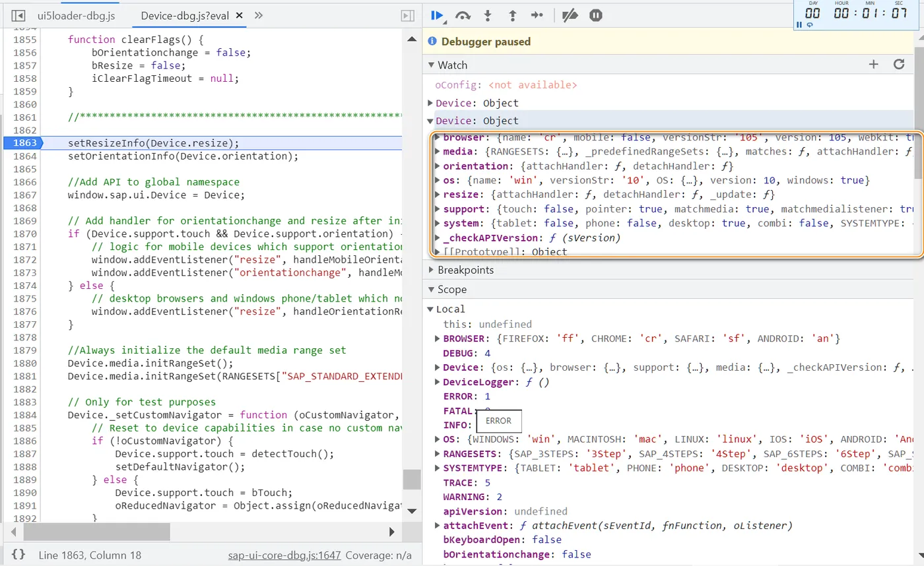The width and height of the screenshot is (924, 566).
Task: Pause the timer overlay
Action: [x=800, y=25]
